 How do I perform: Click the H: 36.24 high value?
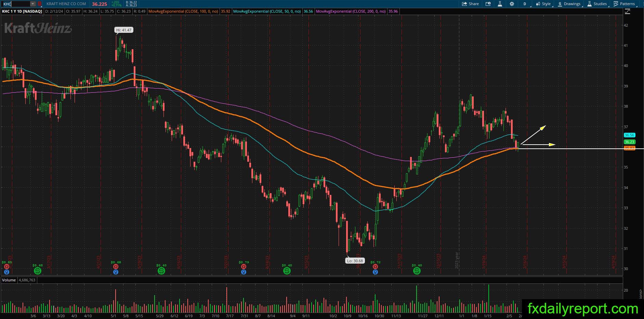[x=90, y=11]
